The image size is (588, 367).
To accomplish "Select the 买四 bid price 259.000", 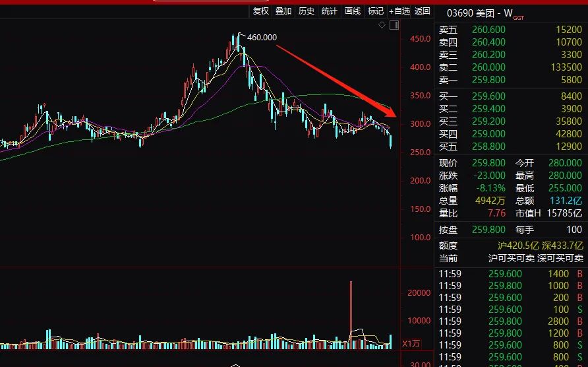I will click(488, 134).
